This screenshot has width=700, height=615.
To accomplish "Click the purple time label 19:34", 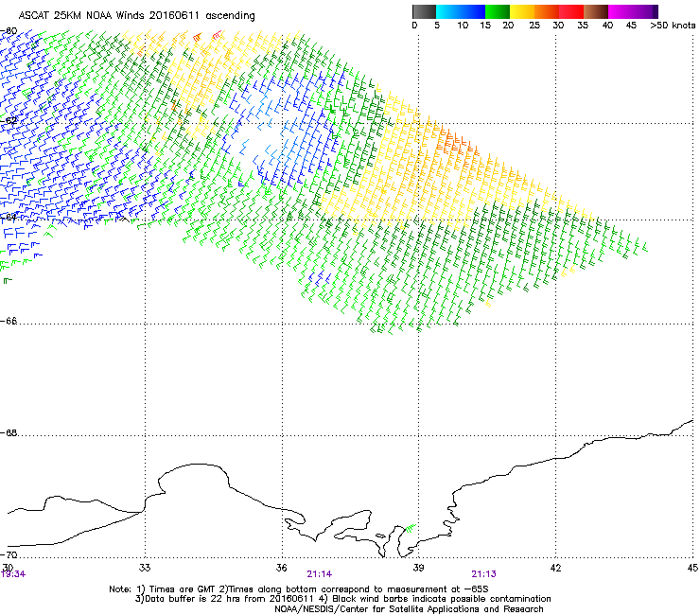I will tap(13, 574).
